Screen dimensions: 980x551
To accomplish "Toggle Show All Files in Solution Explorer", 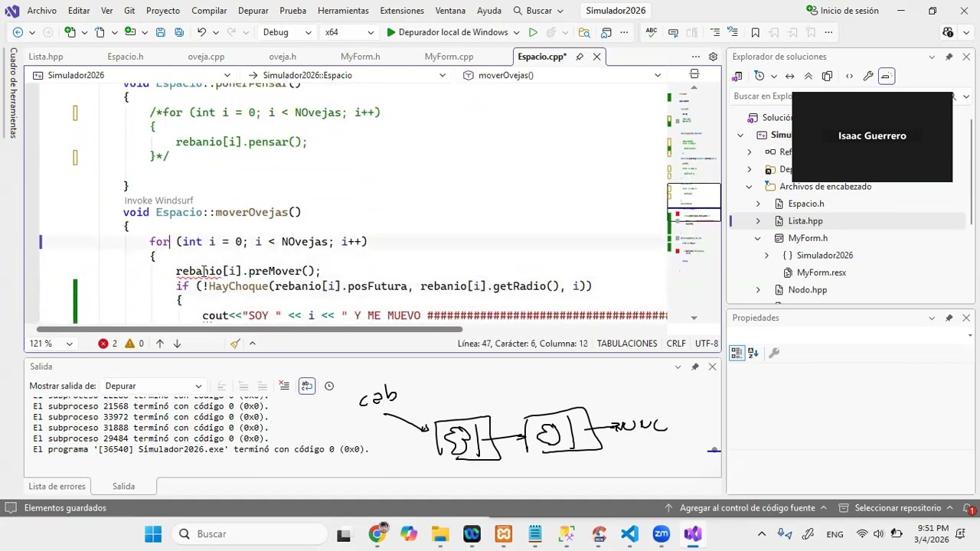I will pos(827,76).
